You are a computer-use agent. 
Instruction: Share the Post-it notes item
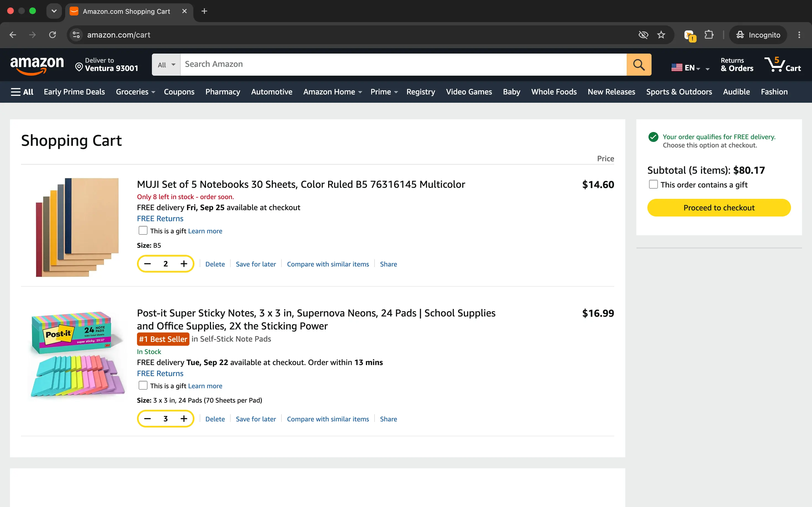click(x=388, y=419)
